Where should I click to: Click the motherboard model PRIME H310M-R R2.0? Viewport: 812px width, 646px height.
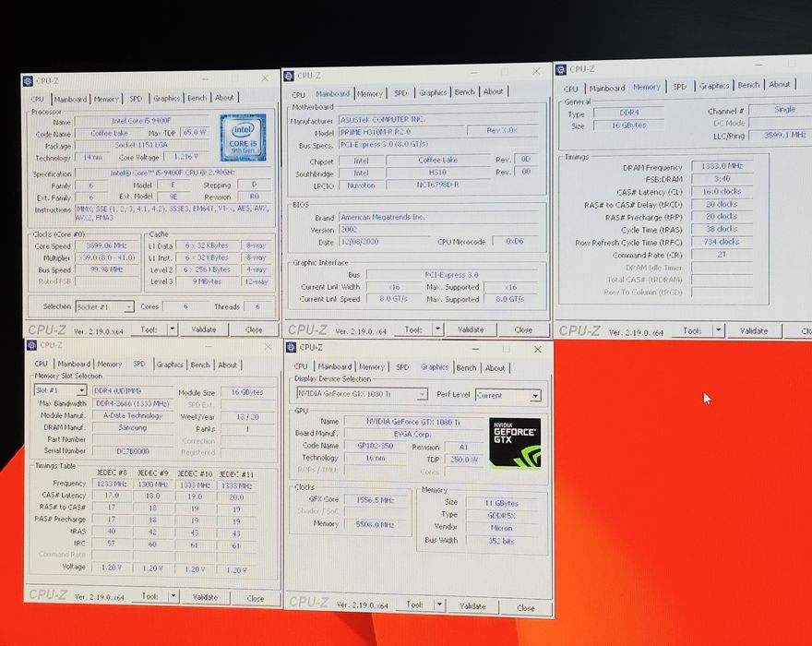402,132
